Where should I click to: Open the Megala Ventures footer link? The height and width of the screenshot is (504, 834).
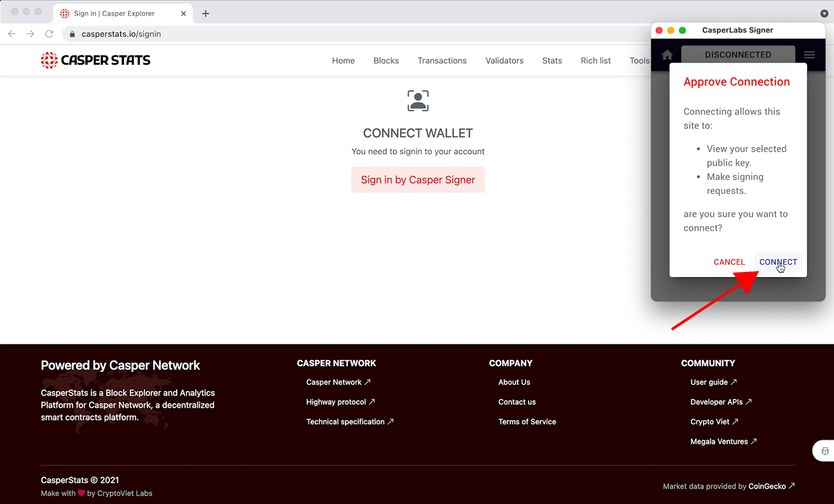pyautogui.click(x=724, y=441)
